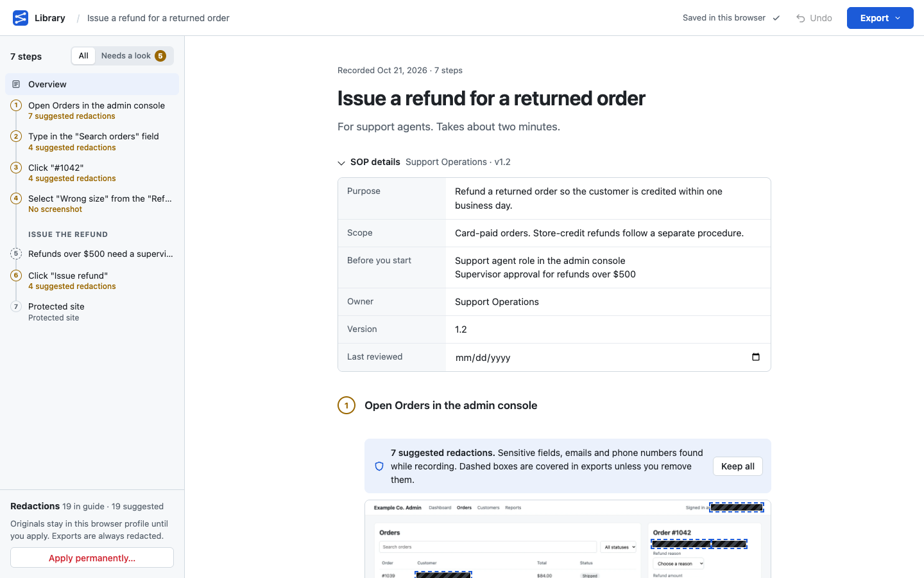Image resolution: width=924 pixels, height=578 pixels.
Task: Select Overview in the steps sidebar
Action: pyautogui.click(x=92, y=84)
